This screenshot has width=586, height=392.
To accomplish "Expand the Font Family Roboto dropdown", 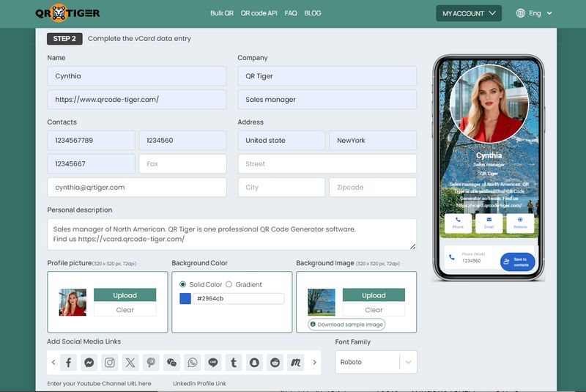I will pos(376,362).
